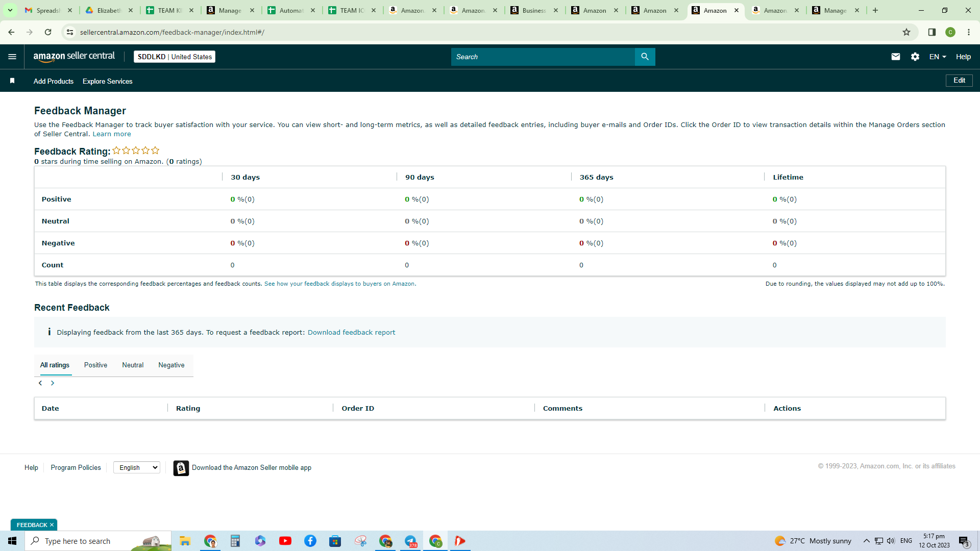Click Help in the top header

pos(963,57)
